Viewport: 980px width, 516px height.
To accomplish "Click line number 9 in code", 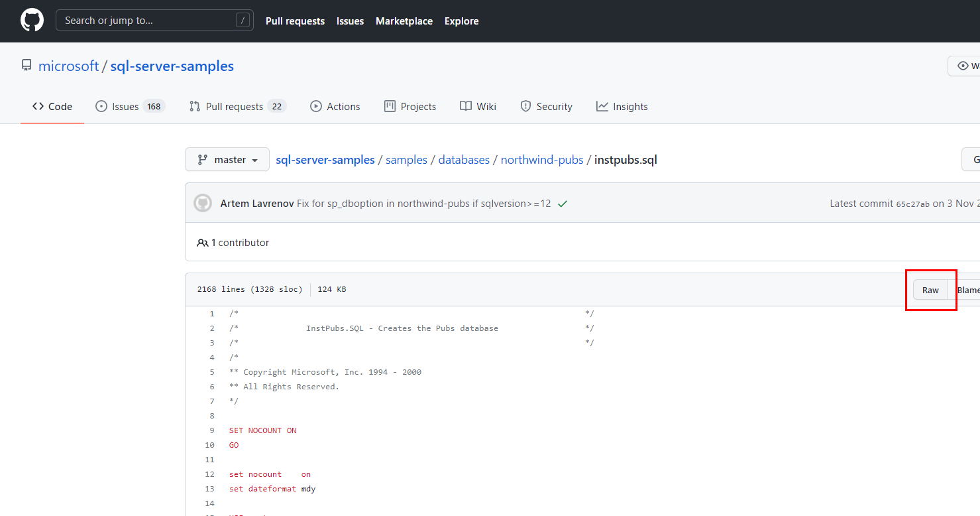I will tap(212, 430).
